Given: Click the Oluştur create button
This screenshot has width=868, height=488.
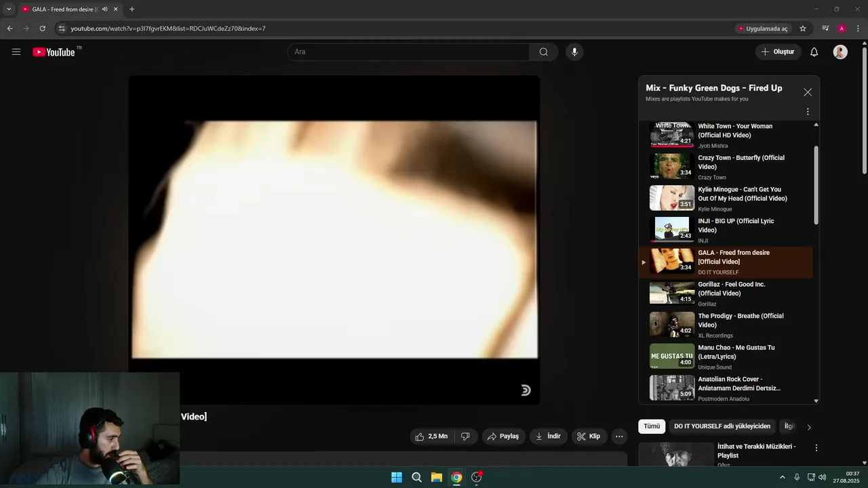Looking at the screenshot, I should pos(778,52).
